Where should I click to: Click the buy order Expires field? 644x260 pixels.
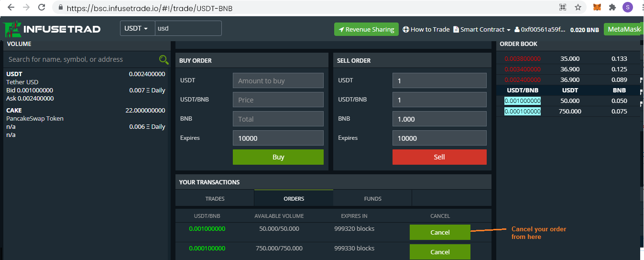point(278,138)
